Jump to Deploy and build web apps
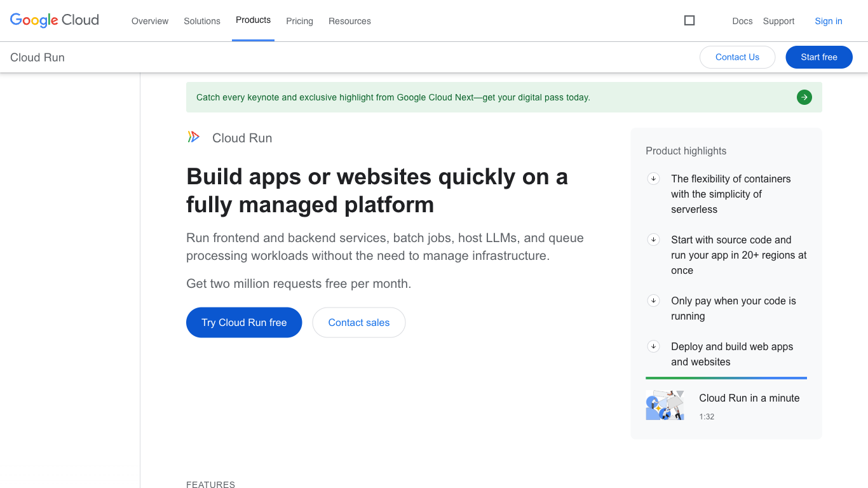Screen dimensions: 868x488 732,354
